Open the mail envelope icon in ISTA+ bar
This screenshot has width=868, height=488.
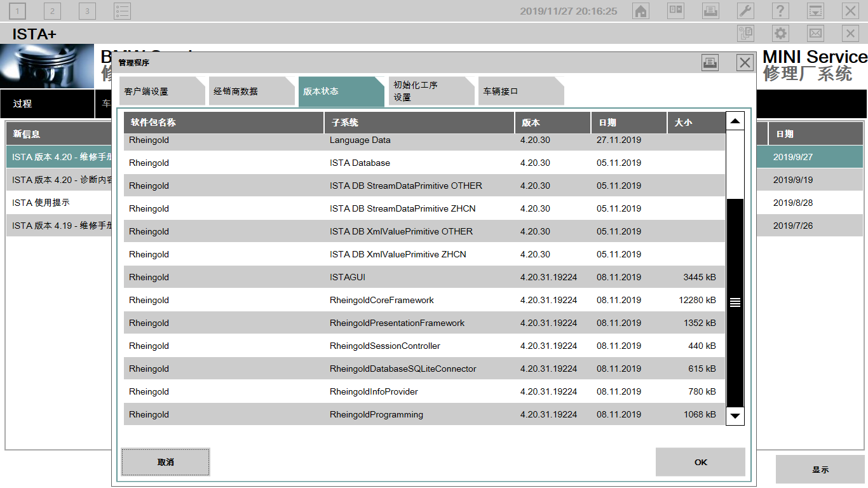[x=816, y=34]
